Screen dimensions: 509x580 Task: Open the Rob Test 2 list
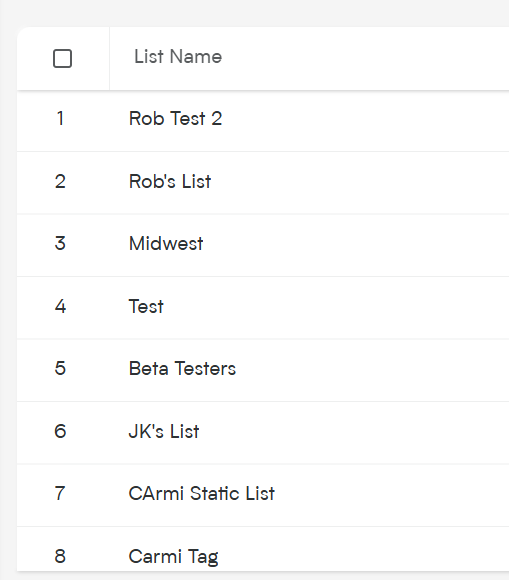[x=175, y=119]
